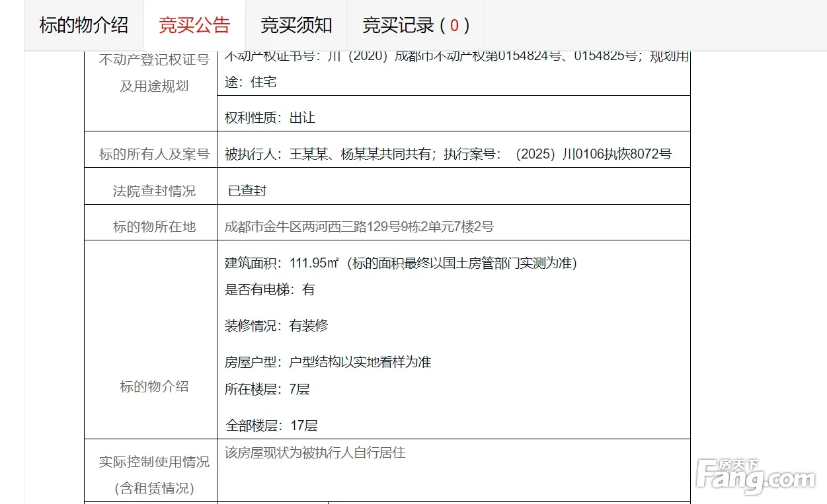Click the 全部楼层：17层 line
The height and width of the screenshot is (504, 827).
pos(271,425)
